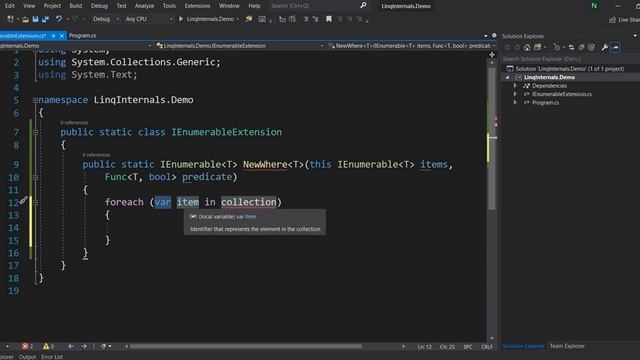Open the Build menu
Viewport: 640px width, 360px height.
pos(76,6)
